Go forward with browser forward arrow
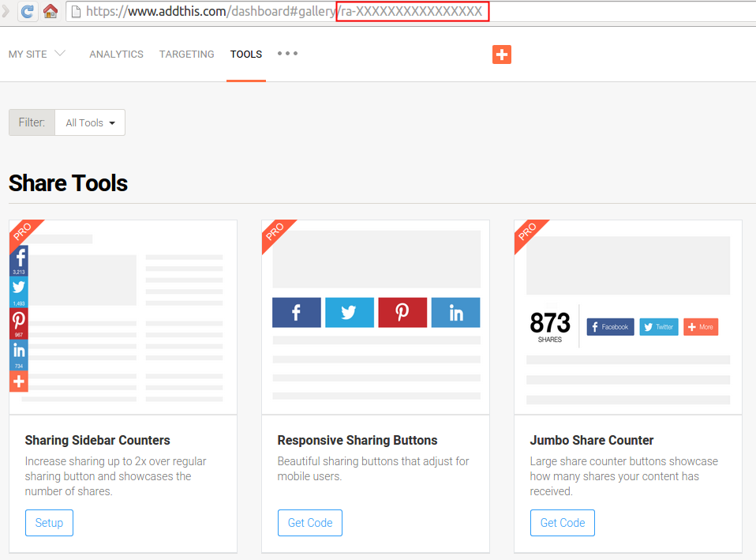This screenshot has width=756, height=560. [6, 10]
